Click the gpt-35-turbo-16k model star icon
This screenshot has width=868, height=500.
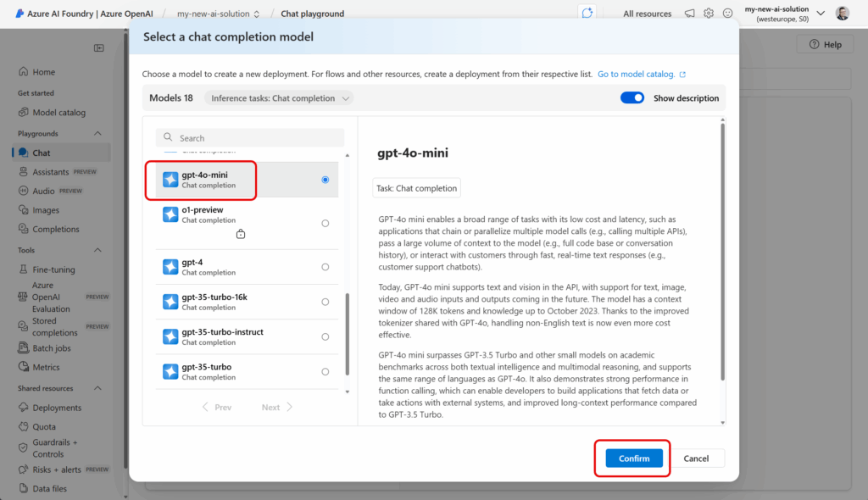tap(170, 302)
